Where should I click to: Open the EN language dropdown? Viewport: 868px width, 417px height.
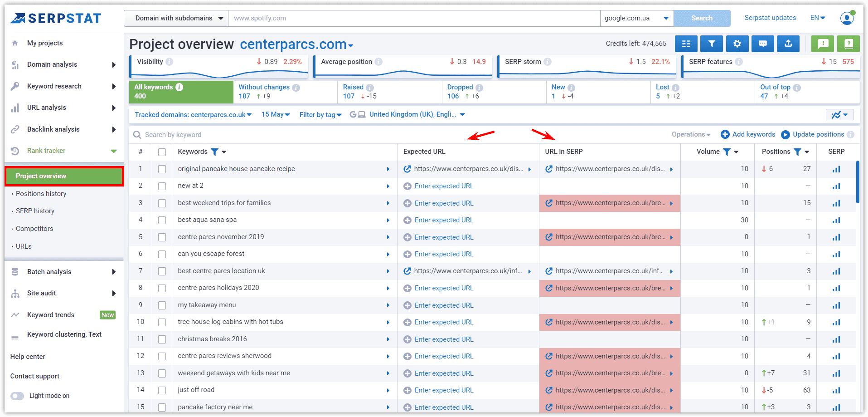[818, 18]
